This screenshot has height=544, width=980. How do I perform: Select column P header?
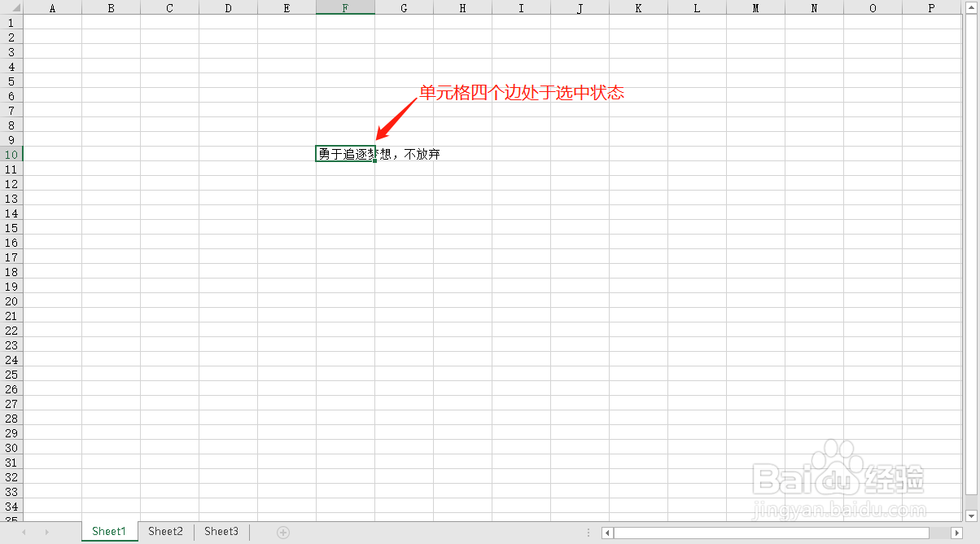click(931, 7)
